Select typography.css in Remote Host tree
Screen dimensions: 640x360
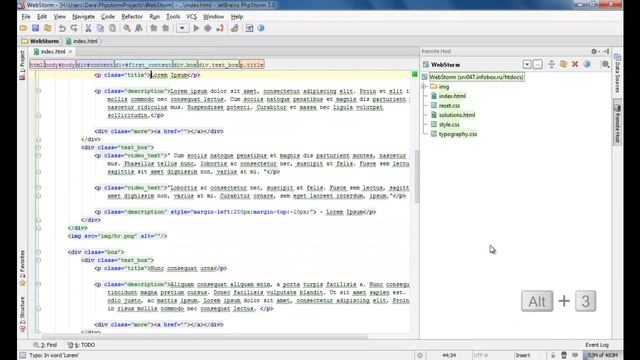(458, 134)
